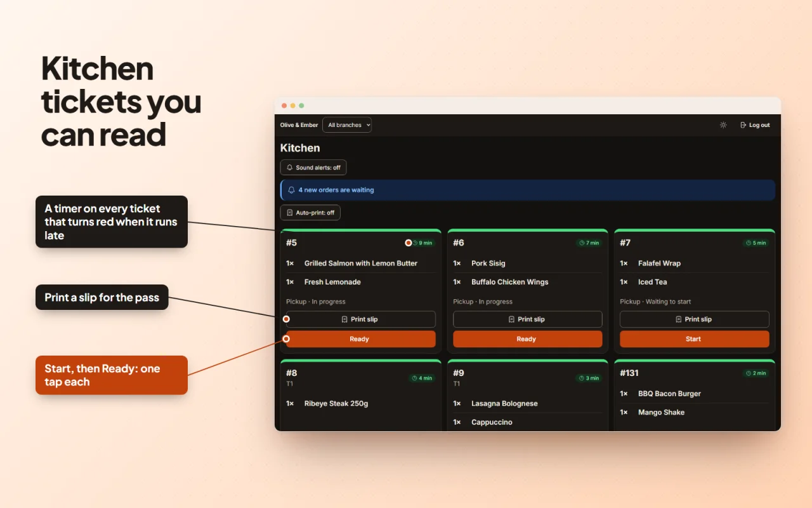Click the Iced Tea item
The image size is (812, 508).
653,282
